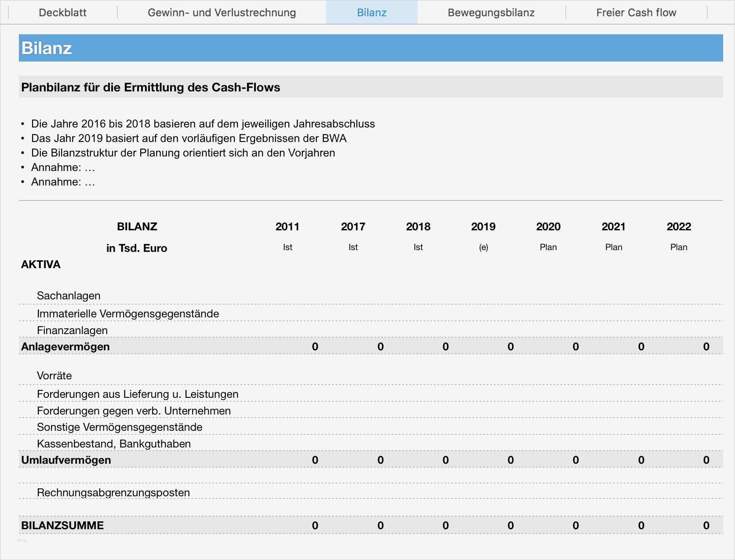735x560 pixels.
Task: Click the bullet about Jahre 2016 bis 2018
Action: tap(203, 124)
